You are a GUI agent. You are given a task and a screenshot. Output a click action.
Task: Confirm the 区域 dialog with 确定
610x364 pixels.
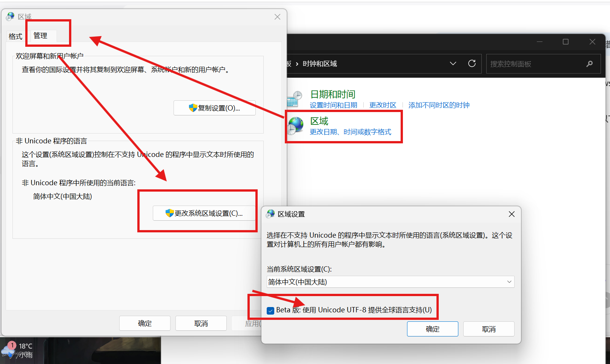click(x=145, y=323)
